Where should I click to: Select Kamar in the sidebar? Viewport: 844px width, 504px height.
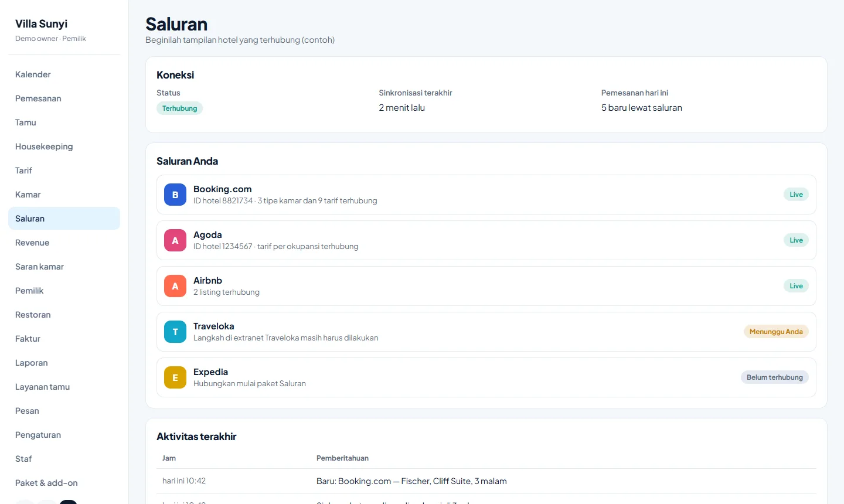click(x=64, y=195)
